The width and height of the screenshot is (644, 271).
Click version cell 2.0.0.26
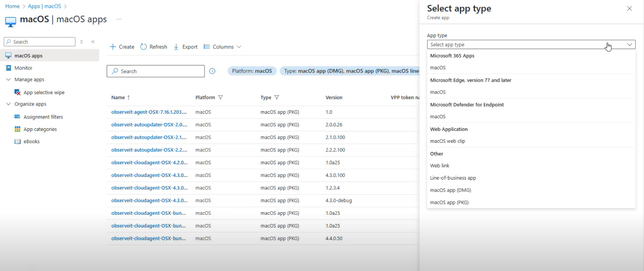pos(335,125)
